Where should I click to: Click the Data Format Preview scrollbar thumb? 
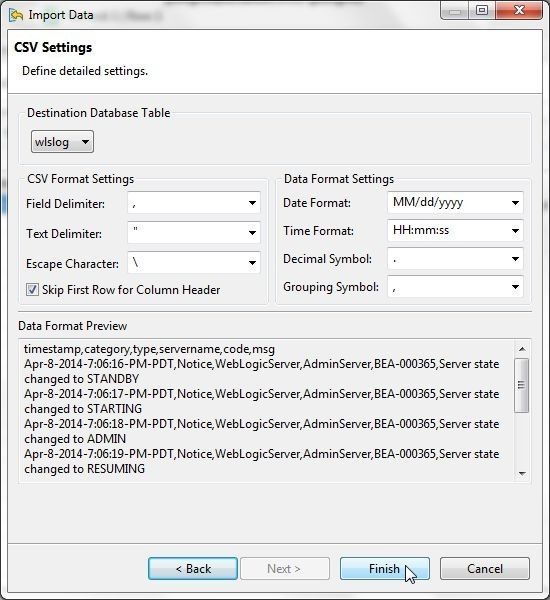pyautogui.click(x=522, y=385)
